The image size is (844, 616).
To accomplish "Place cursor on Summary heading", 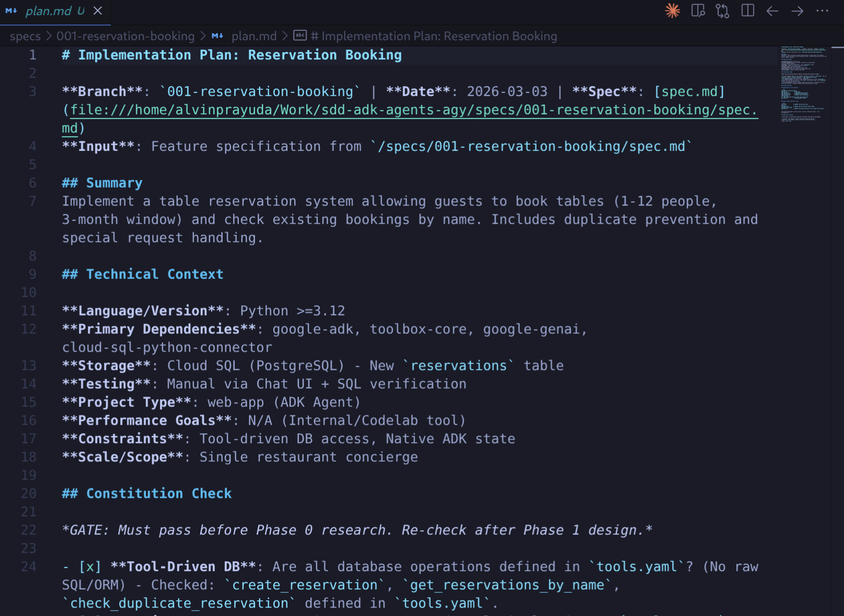I will point(114,183).
